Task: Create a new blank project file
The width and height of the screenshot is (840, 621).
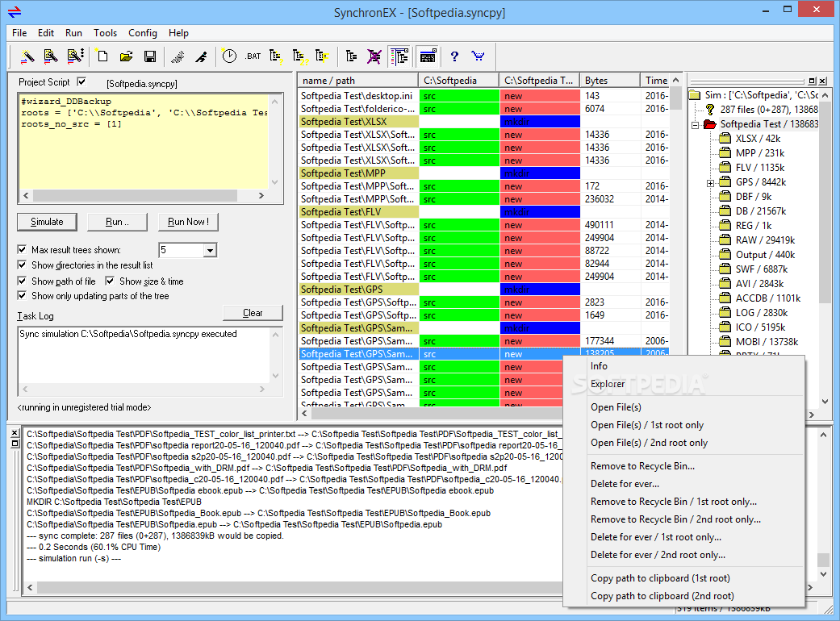Action: (x=102, y=56)
